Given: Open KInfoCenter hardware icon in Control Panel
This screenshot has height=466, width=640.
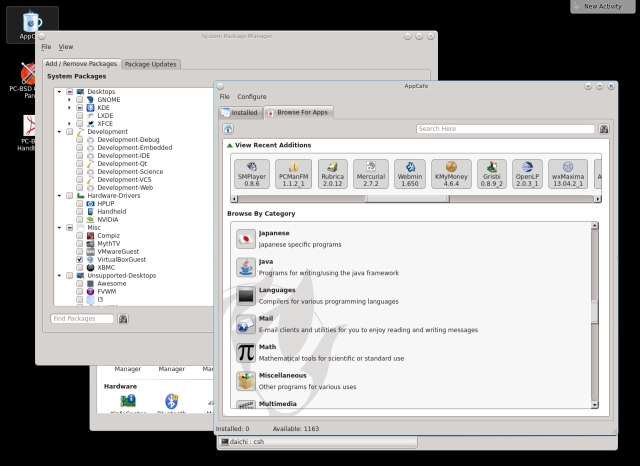Looking at the screenshot, I should click(x=128, y=403).
